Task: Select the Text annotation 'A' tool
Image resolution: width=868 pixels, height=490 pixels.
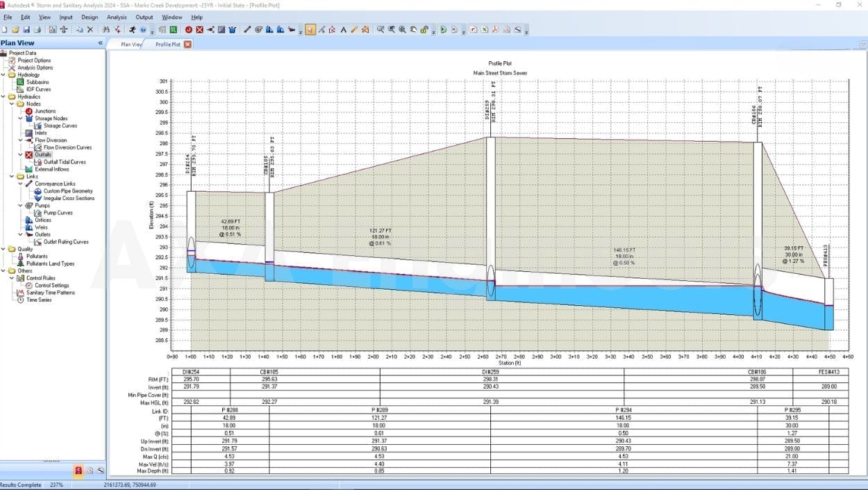Action: coord(343,30)
